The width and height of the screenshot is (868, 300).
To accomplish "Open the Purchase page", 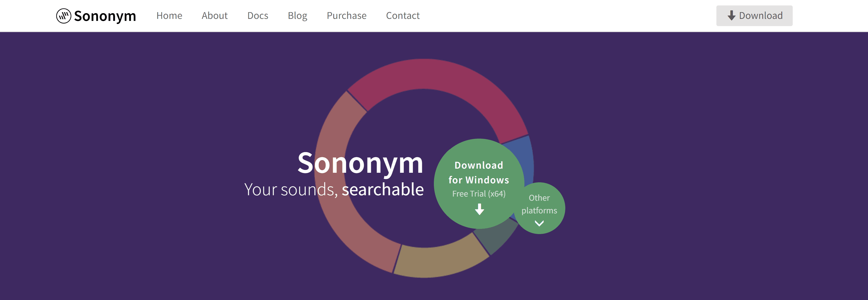I will tap(346, 16).
